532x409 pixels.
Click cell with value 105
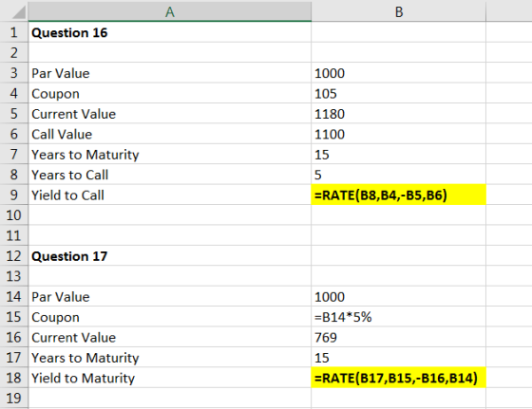[x=399, y=93]
